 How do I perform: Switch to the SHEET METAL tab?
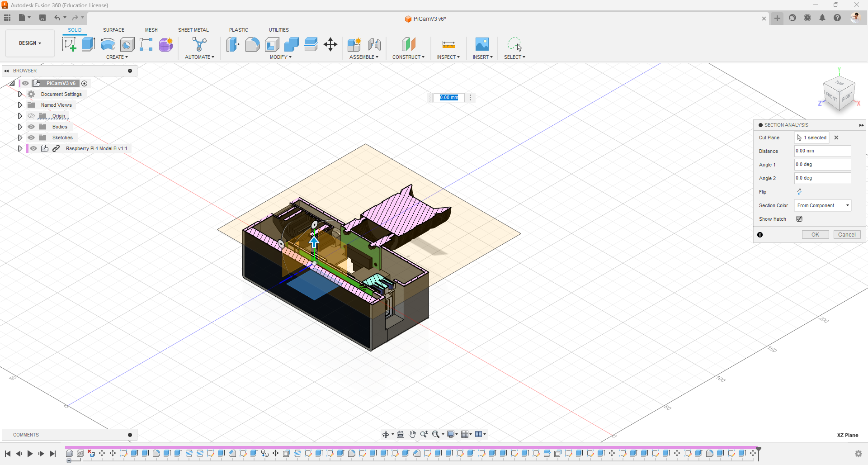click(193, 30)
